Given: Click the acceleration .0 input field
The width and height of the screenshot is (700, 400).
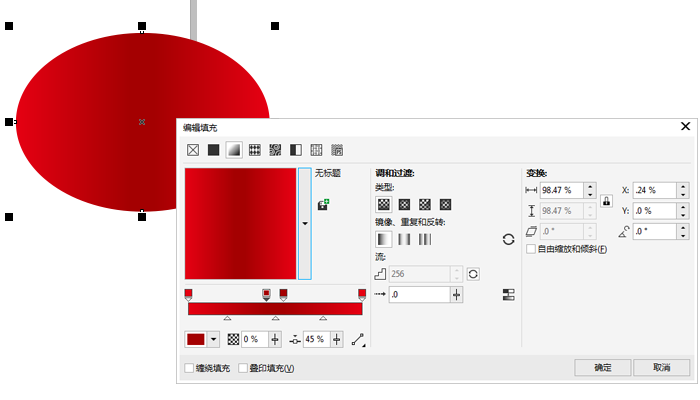Looking at the screenshot, I should pos(419,295).
